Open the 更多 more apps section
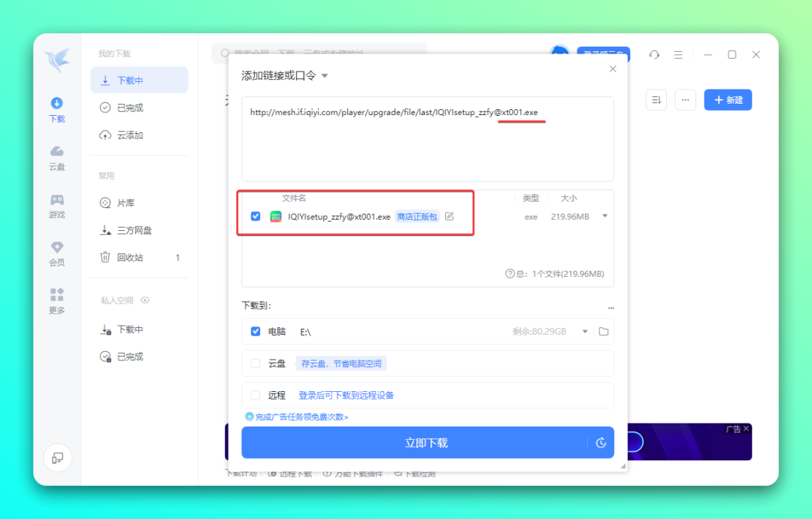This screenshot has height=519, width=812. [57, 302]
